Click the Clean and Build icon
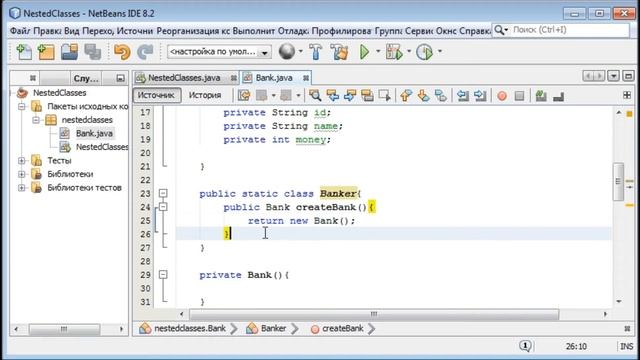 [x=339, y=52]
